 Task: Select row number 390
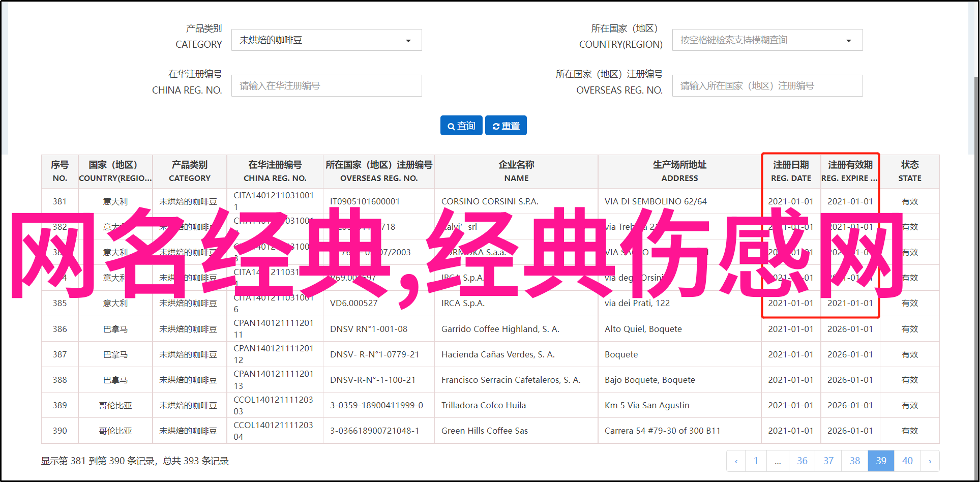click(x=60, y=431)
